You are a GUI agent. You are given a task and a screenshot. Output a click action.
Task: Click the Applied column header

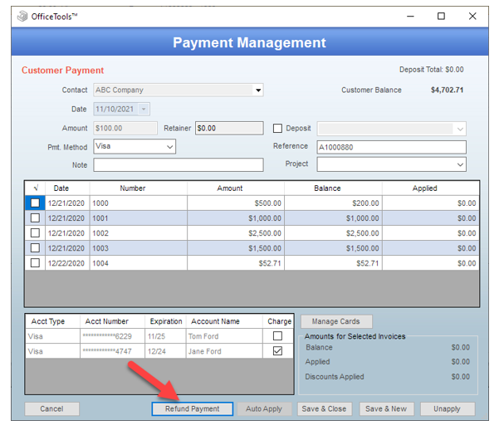pos(430,188)
